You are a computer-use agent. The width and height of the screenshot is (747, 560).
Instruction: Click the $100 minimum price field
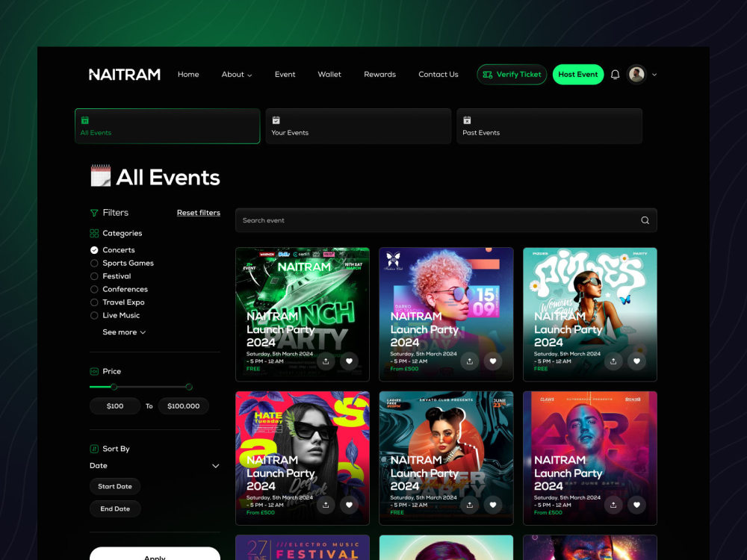[x=115, y=406]
